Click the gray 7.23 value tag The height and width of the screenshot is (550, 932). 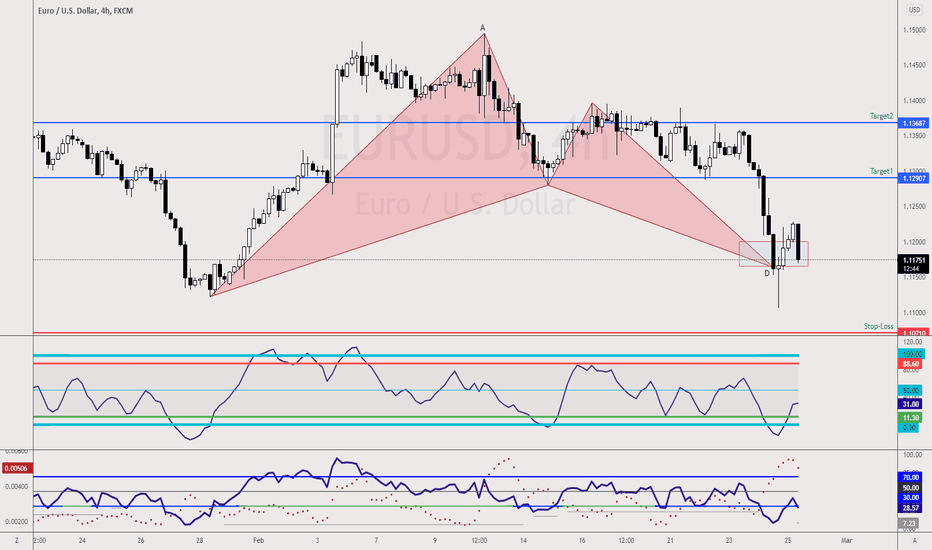[909, 523]
